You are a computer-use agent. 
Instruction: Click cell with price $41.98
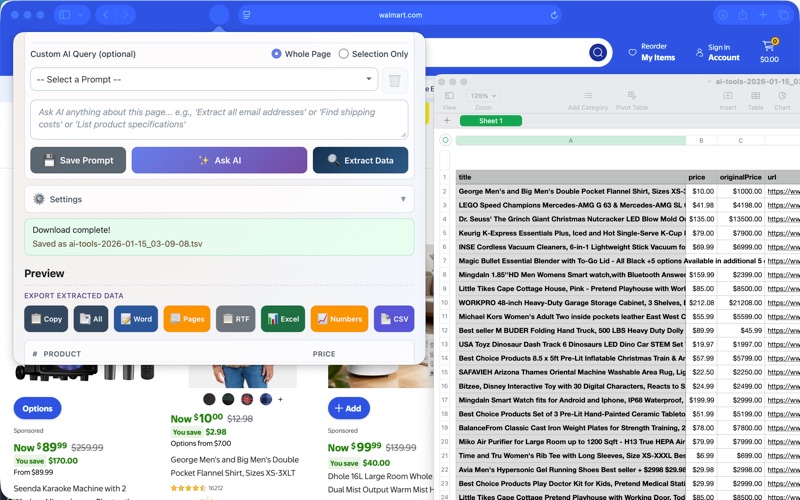tap(701, 205)
